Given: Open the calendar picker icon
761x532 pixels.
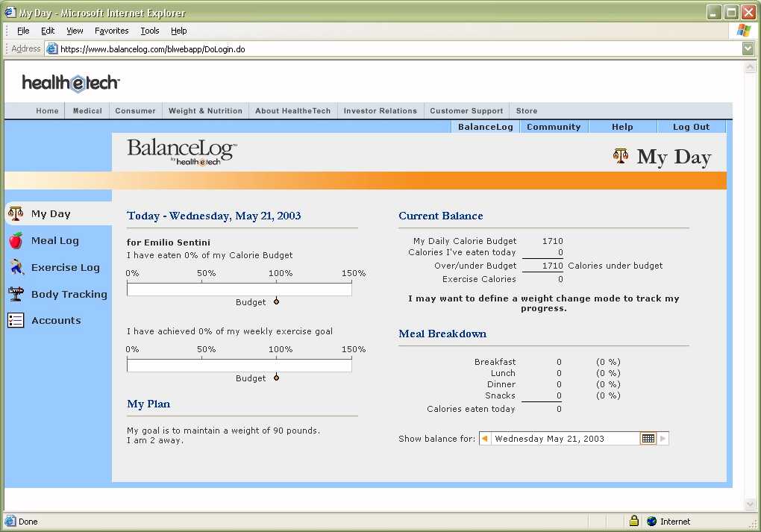Looking at the screenshot, I should (648, 439).
